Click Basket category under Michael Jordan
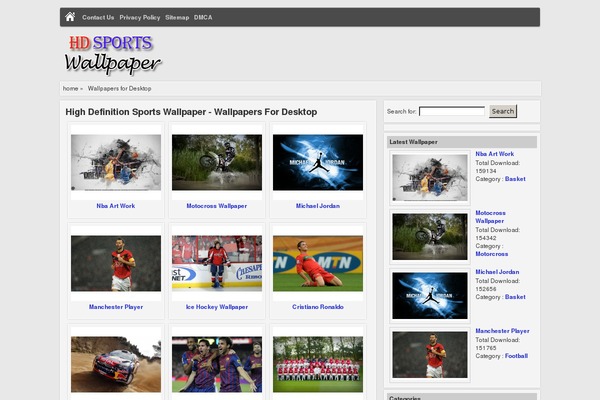 [x=515, y=297]
